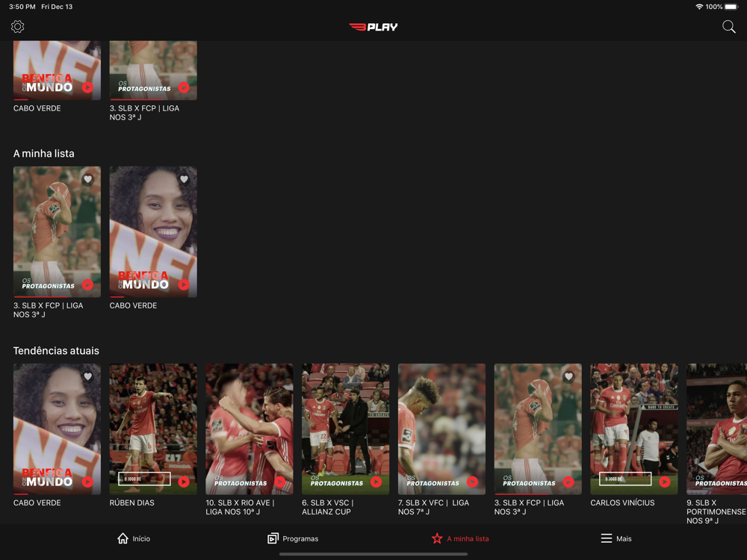Viewport: 747px width, 560px height.
Task: Tap the BPlay logo in the header
Action: tap(373, 27)
